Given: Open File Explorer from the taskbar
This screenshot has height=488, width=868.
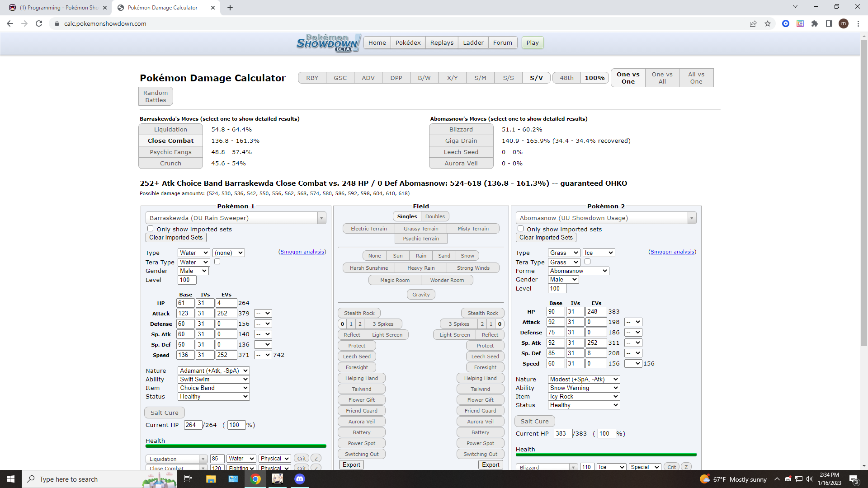Looking at the screenshot, I should pyautogui.click(x=211, y=479).
